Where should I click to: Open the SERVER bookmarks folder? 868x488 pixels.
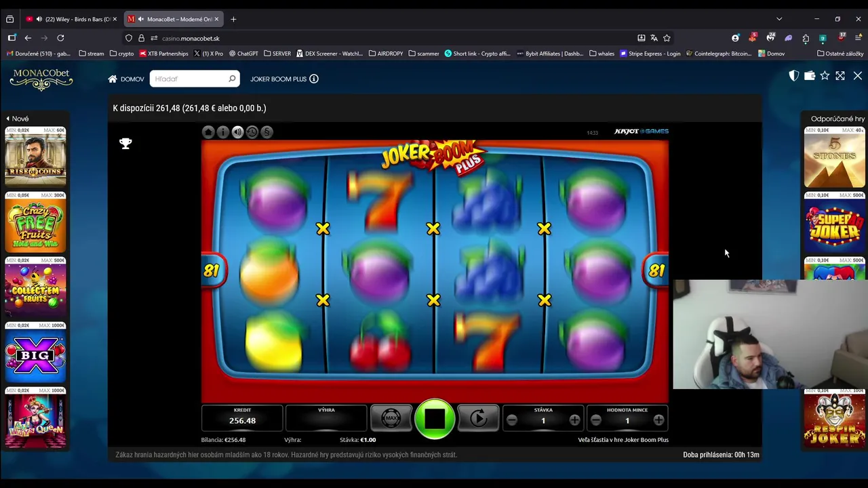pos(277,54)
